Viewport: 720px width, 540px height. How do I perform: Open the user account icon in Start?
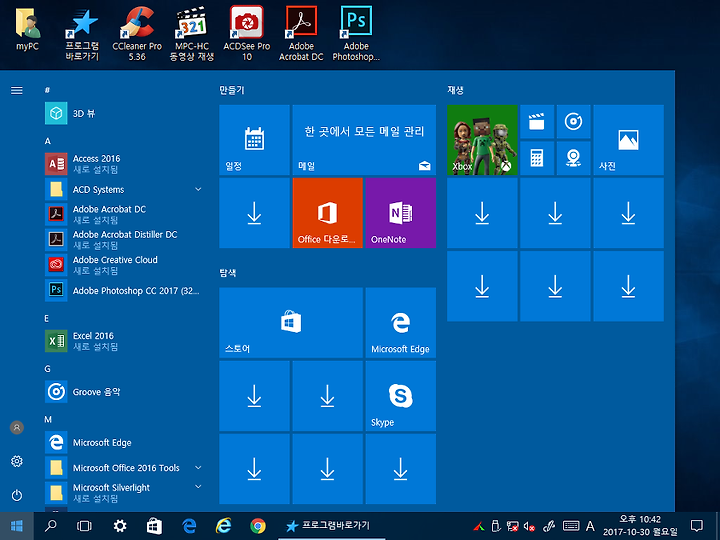pyautogui.click(x=17, y=428)
